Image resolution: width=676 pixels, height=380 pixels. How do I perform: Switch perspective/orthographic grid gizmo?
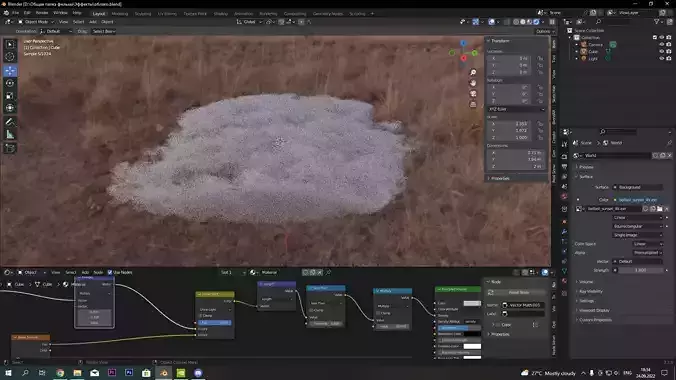[x=473, y=104]
